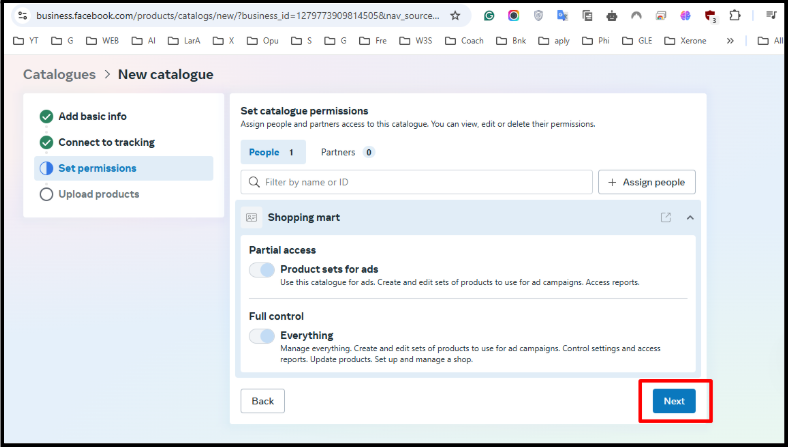Open Shopping mart in external link icon
This screenshot has width=789, height=447.
pyautogui.click(x=666, y=217)
